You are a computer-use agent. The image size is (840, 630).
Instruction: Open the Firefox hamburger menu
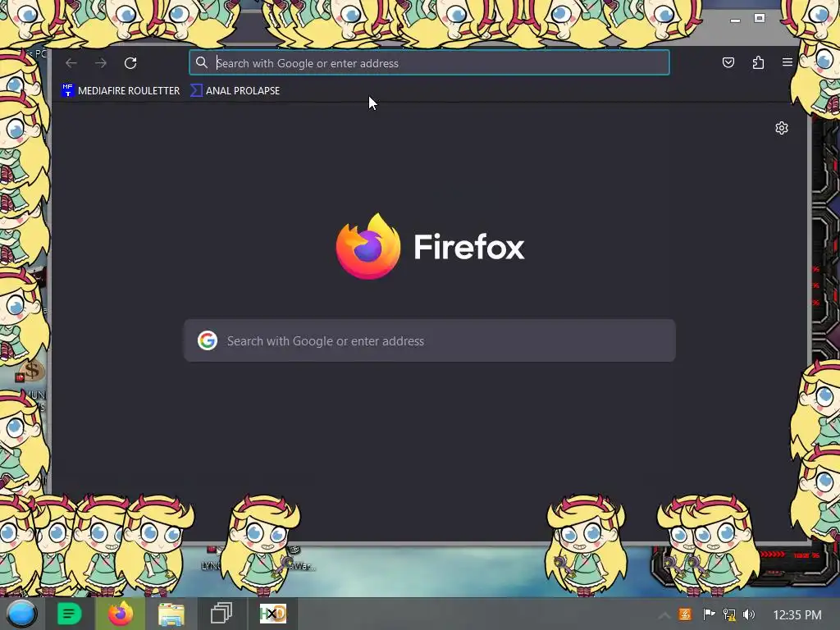(x=787, y=62)
